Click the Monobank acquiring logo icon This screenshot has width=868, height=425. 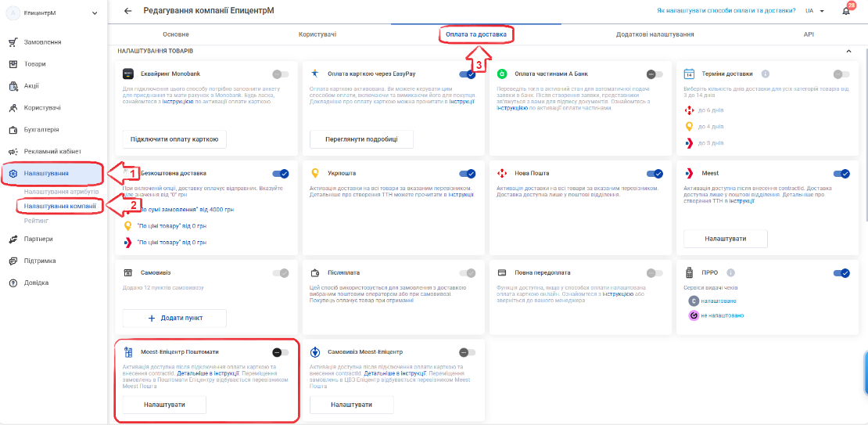click(x=128, y=74)
